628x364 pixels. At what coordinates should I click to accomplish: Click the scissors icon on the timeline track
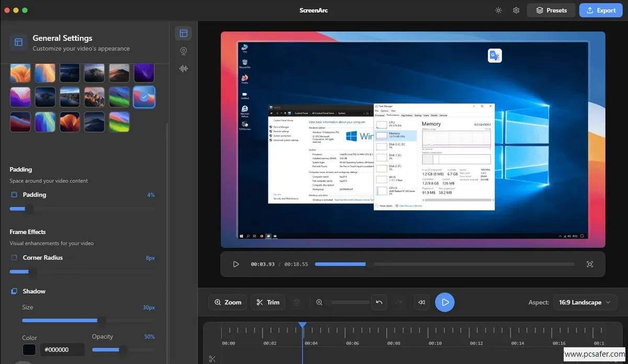[212, 359]
